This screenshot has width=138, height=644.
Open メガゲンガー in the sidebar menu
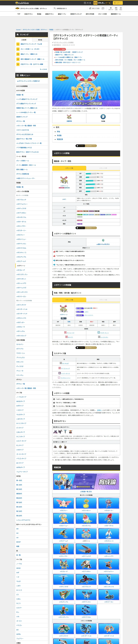21,323
